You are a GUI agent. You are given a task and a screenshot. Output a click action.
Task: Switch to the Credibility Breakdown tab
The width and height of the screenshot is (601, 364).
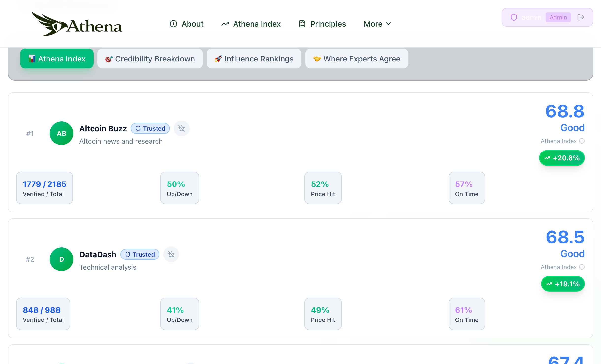pyautogui.click(x=150, y=59)
